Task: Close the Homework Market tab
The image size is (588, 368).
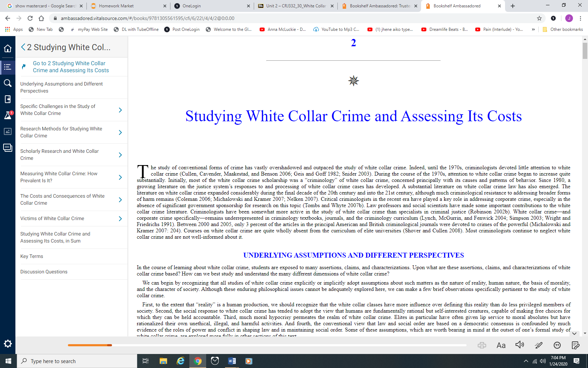Action: point(165,6)
